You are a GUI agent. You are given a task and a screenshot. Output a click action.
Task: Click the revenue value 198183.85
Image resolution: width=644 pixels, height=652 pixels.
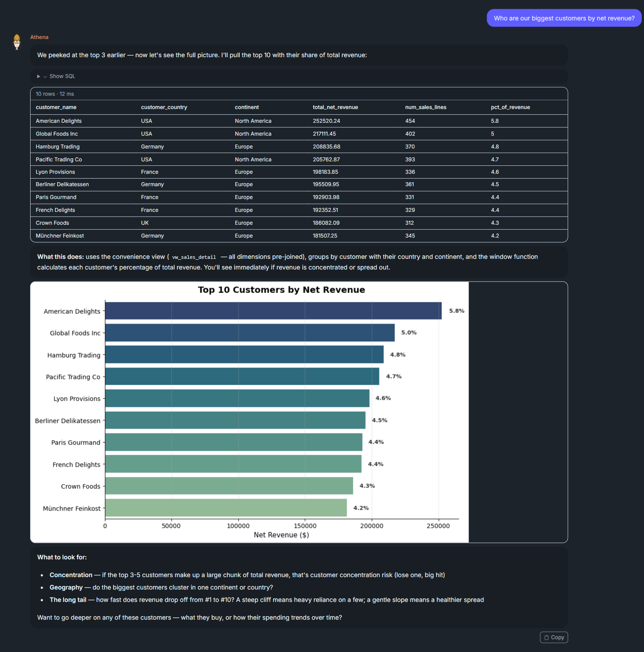[x=325, y=172]
